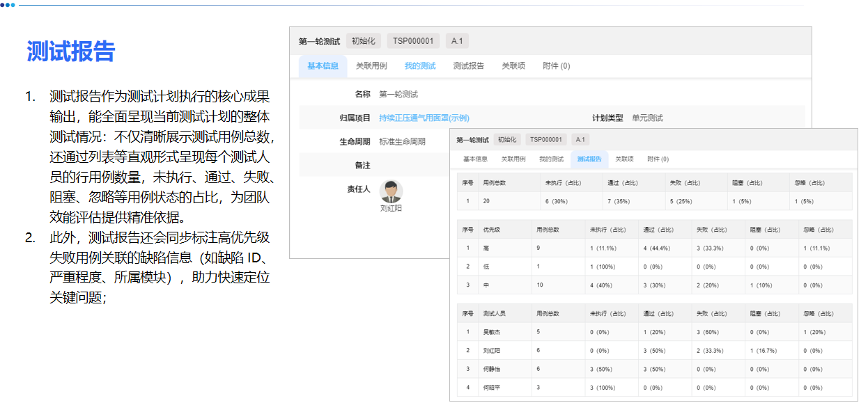Click the three-dot decoration above 测试报告 heading
The height and width of the screenshot is (412, 868).
pos(7,5)
